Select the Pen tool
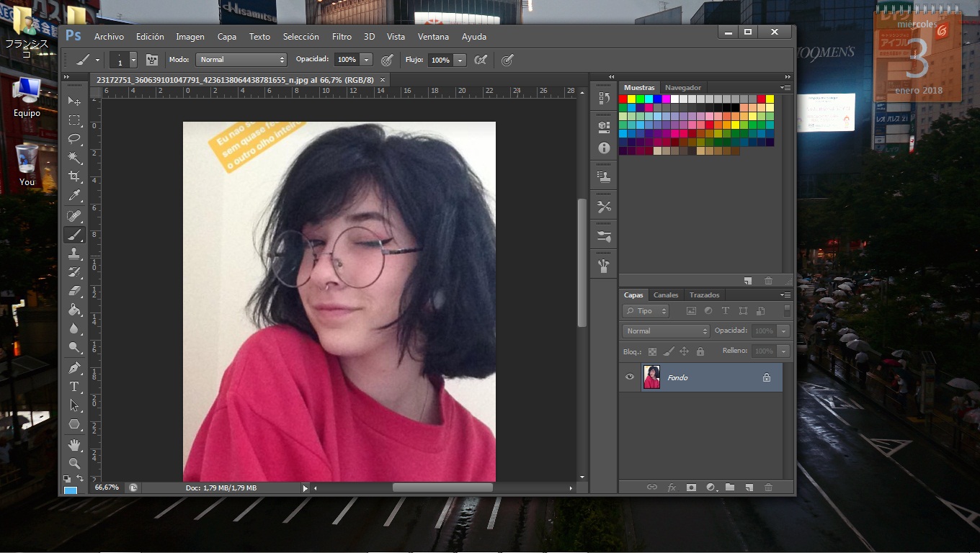Image resolution: width=980 pixels, height=553 pixels. tap(74, 367)
